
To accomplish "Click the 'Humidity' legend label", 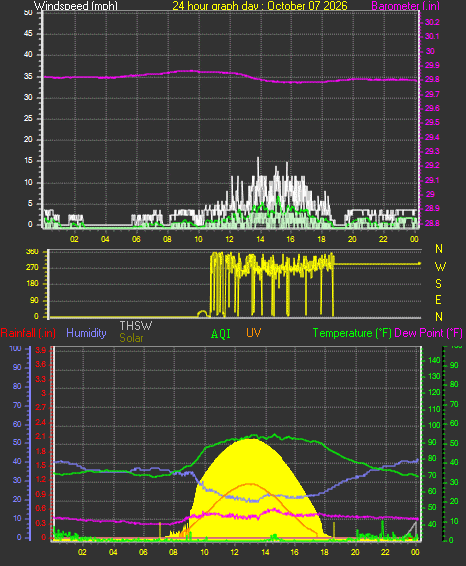I will 86,333.
